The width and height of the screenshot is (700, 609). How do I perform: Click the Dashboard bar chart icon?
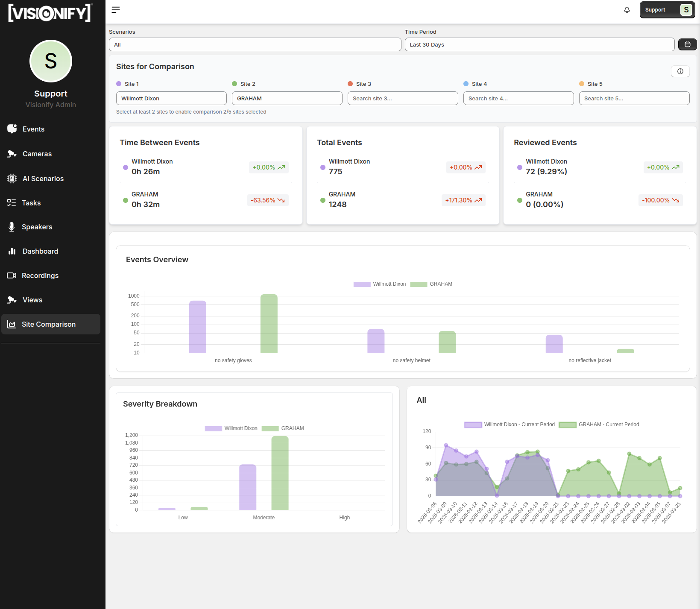12,251
